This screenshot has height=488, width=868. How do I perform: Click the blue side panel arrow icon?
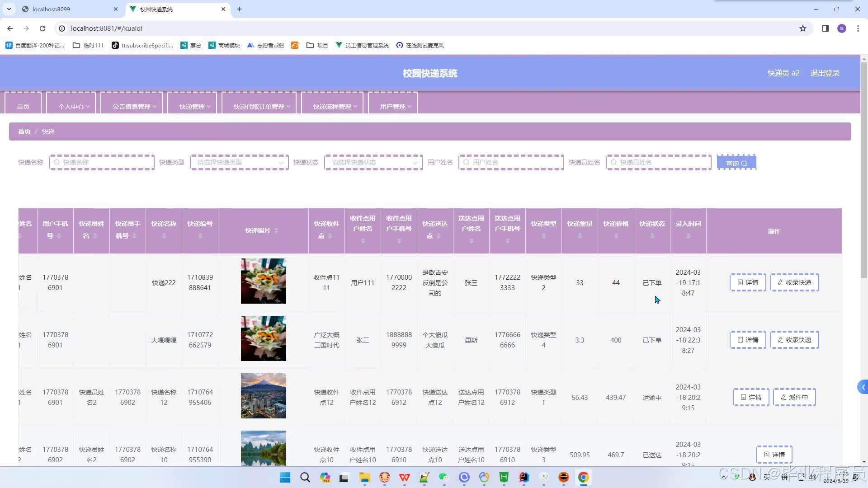pos(863,387)
